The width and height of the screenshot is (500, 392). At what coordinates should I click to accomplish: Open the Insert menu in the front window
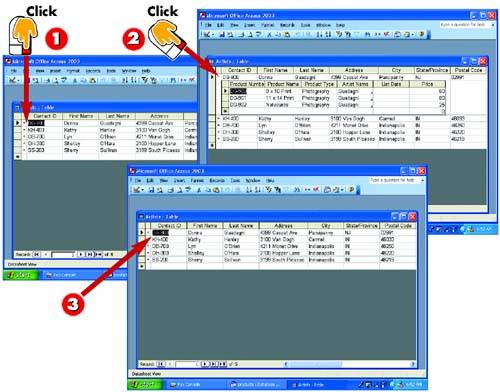tap(179, 180)
